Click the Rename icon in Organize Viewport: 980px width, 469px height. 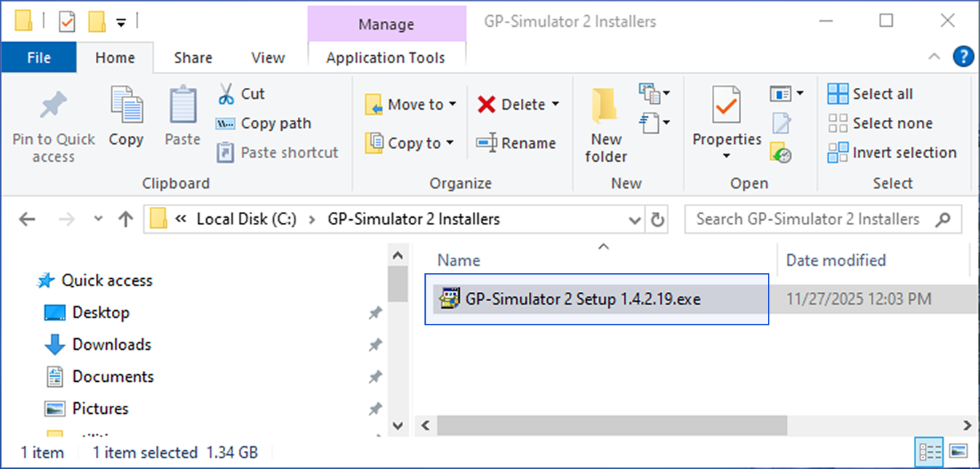[x=486, y=143]
